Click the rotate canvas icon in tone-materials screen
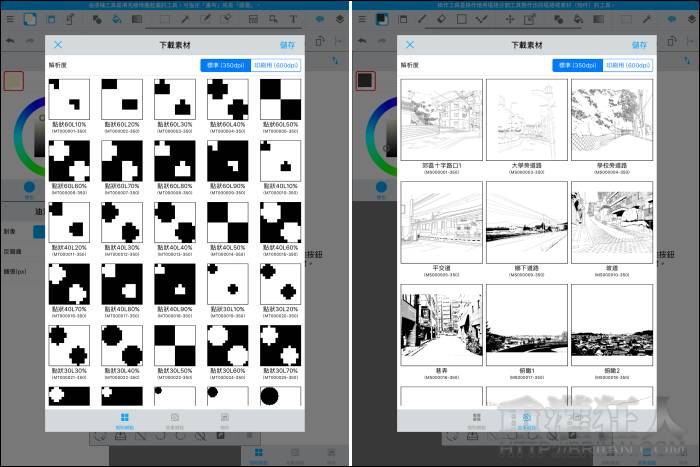The image size is (700, 467). [320, 41]
